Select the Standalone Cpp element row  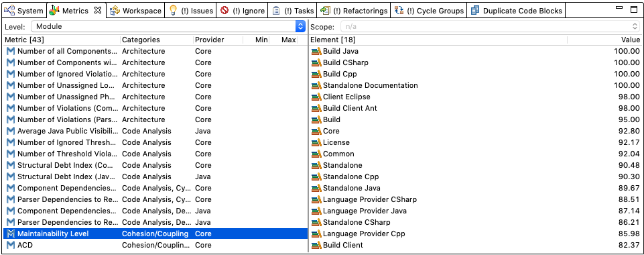point(475,176)
